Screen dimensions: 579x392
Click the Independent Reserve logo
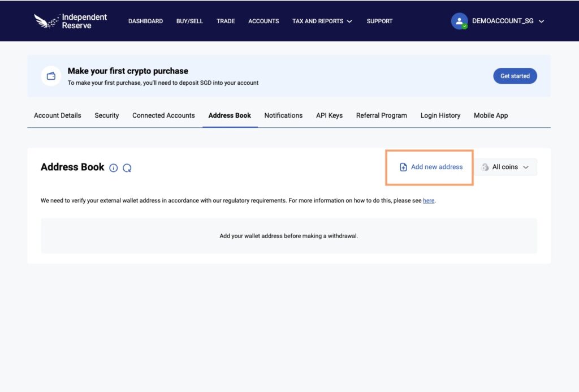coord(70,21)
